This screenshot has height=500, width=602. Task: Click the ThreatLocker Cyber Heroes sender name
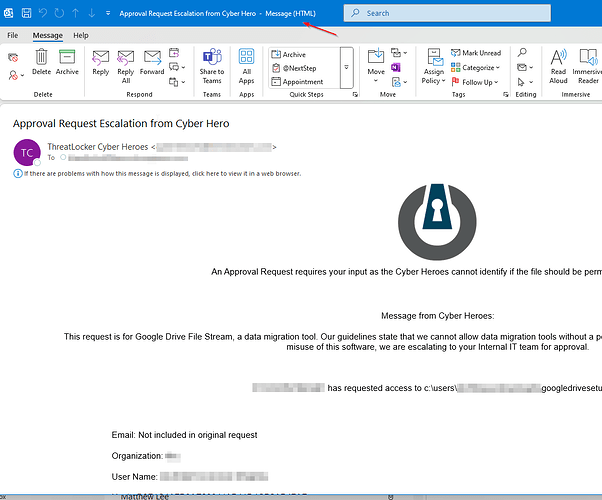[x=98, y=147]
